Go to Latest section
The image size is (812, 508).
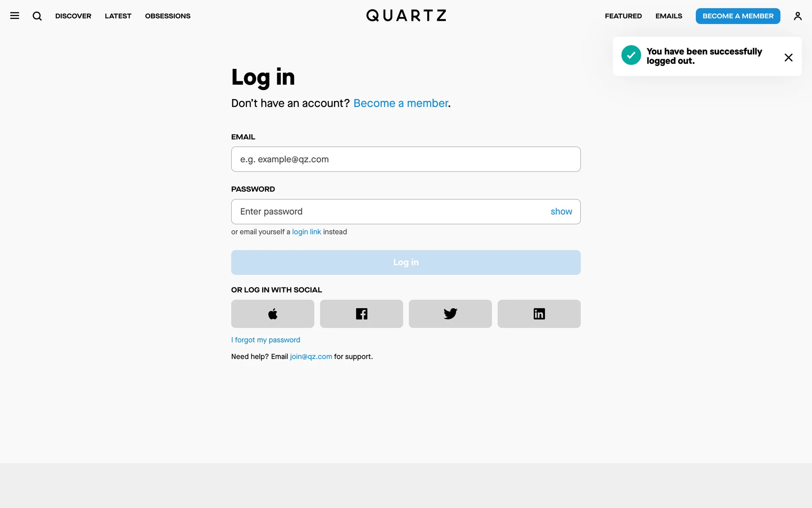click(118, 16)
